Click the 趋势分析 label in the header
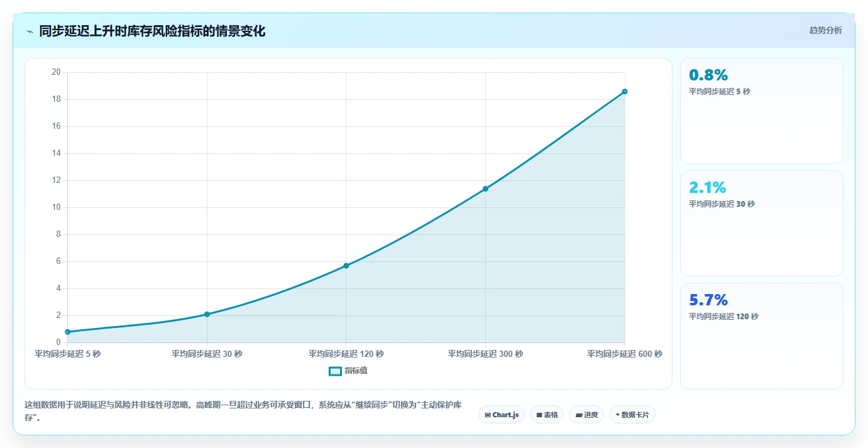 [x=825, y=30]
